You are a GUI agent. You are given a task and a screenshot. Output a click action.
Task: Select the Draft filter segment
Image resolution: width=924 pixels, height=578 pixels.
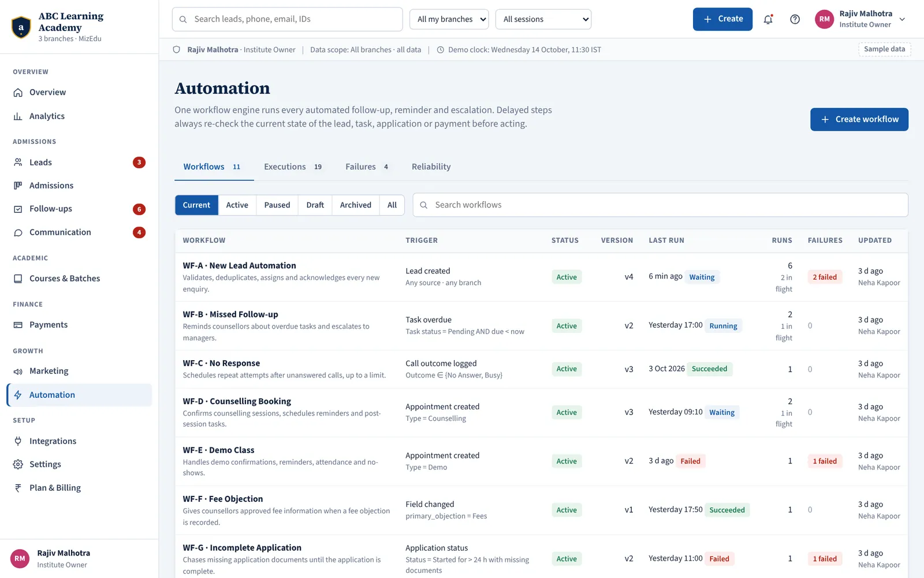(315, 205)
